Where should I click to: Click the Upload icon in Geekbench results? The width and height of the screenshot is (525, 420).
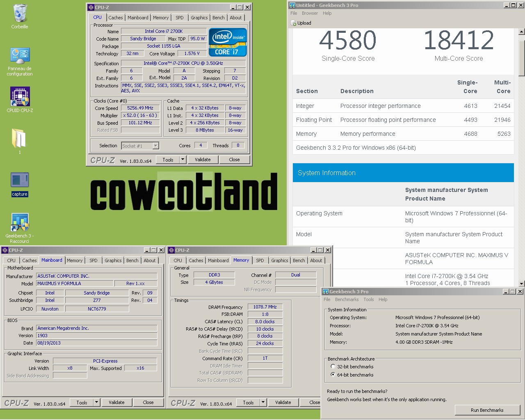(293, 23)
